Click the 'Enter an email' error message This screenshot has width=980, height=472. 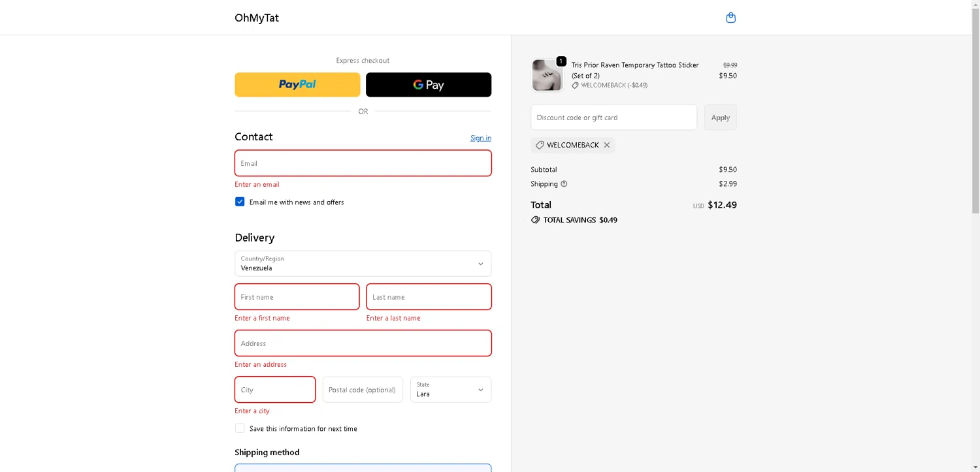(257, 184)
